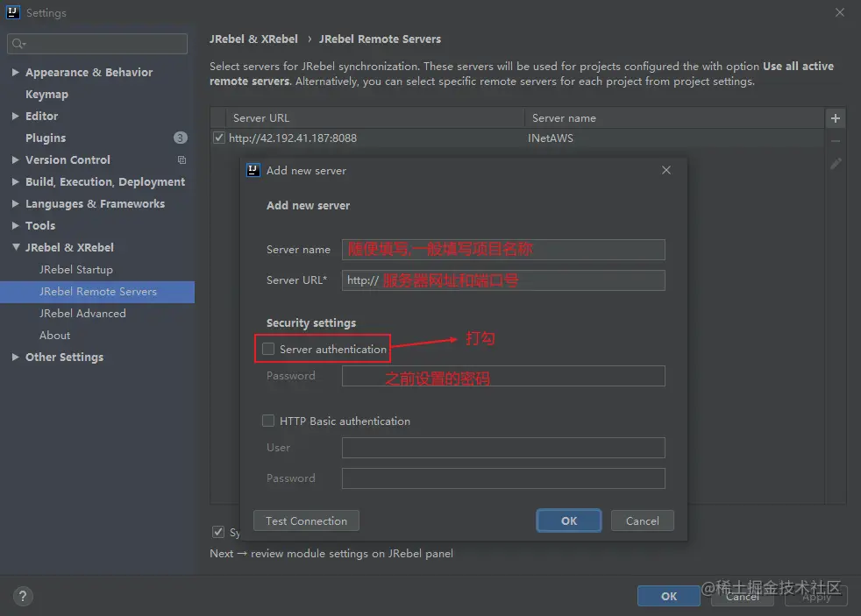Image resolution: width=861 pixels, height=616 pixels.
Task: Open the Keymap settings page
Action: tap(46, 95)
